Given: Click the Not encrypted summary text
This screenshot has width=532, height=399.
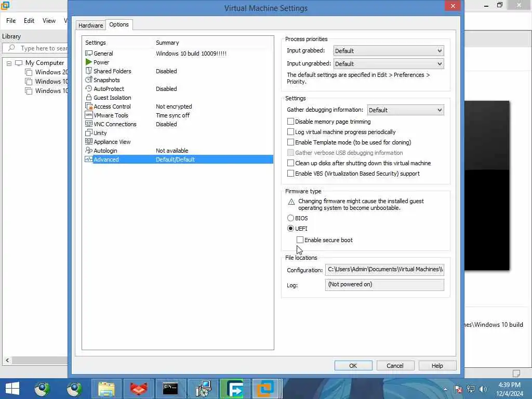Looking at the screenshot, I should click(174, 106).
